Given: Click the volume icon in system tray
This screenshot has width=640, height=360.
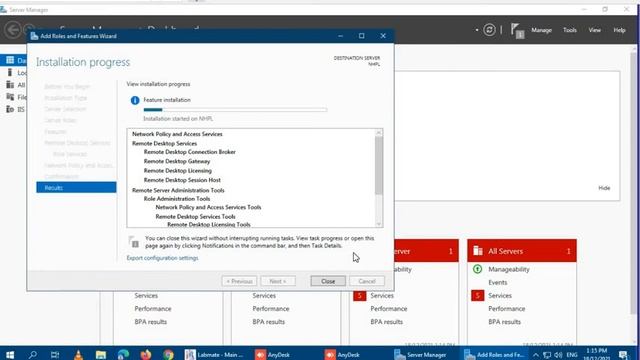Looking at the screenshot, I should 558,355.
